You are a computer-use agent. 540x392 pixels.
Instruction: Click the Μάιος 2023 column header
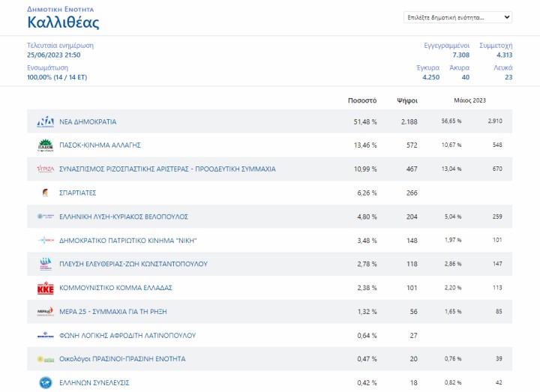tap(470, 100)
